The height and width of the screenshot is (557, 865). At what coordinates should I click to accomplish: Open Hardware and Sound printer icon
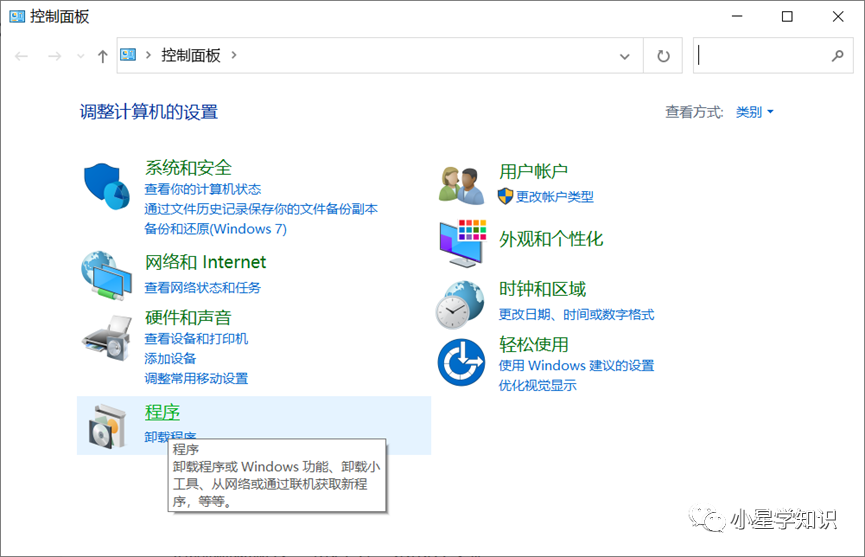106,338
